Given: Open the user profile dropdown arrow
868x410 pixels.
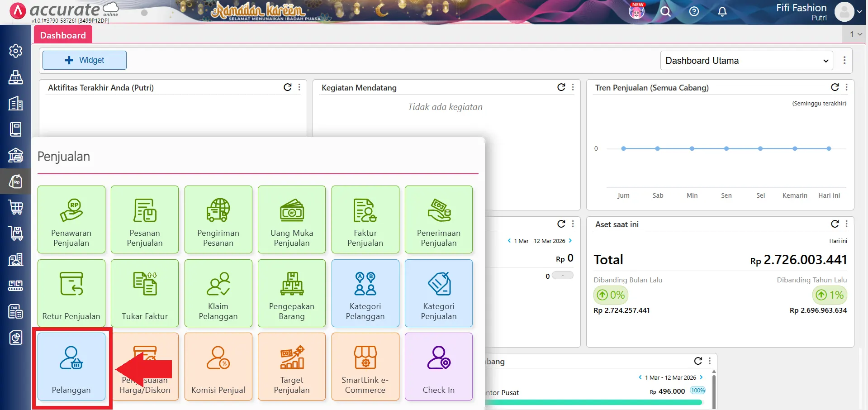Looking at the screenshot, I should point(859,12).
